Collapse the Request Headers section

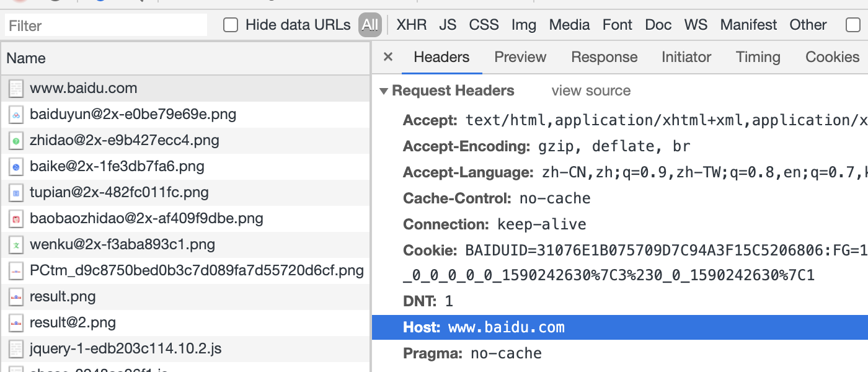384,91
